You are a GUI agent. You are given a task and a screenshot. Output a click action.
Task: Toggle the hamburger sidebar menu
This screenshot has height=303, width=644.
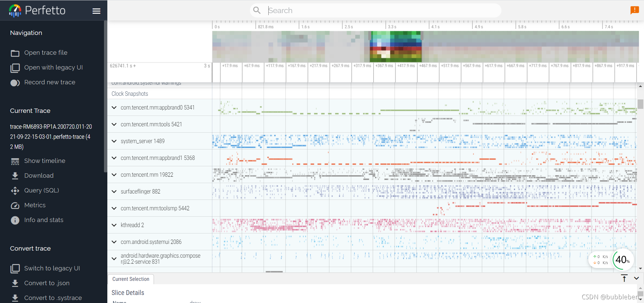click(x=96, y=11)
